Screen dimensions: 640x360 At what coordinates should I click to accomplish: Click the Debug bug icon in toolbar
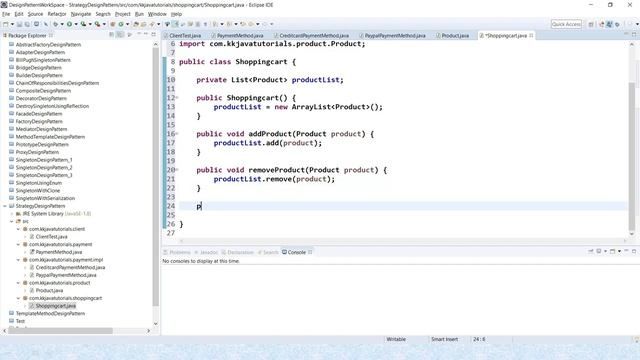click(x=56, y=24)
